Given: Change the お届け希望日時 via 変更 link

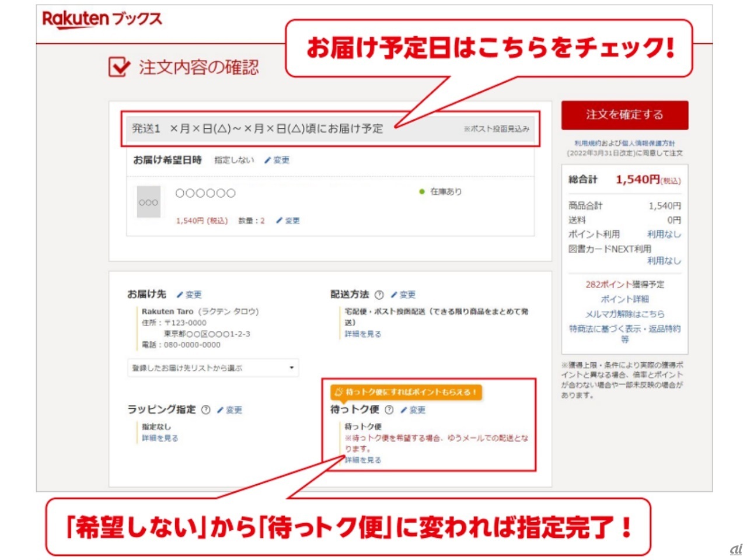Looking at the screenshot, I should [281, 160].
